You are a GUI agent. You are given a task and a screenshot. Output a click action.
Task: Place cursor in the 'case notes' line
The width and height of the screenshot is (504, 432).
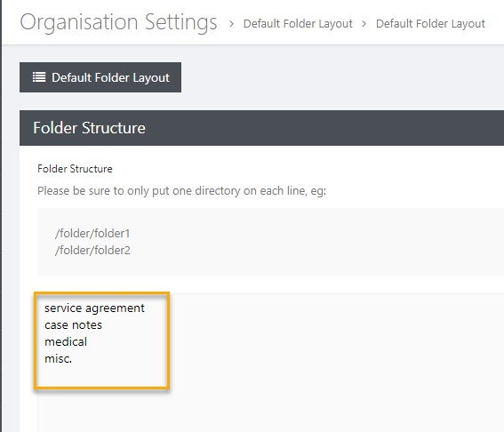click(x=73, y=325)
